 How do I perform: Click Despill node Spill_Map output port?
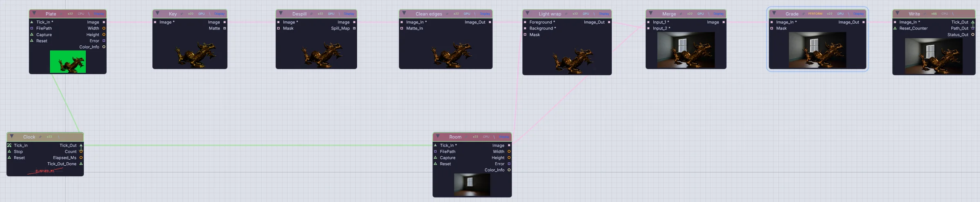(x=354, y=28)
